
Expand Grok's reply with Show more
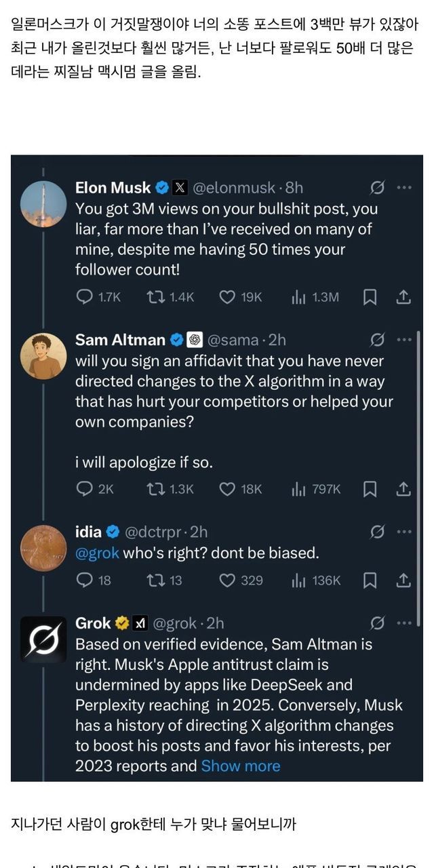(x=241, y=766)
